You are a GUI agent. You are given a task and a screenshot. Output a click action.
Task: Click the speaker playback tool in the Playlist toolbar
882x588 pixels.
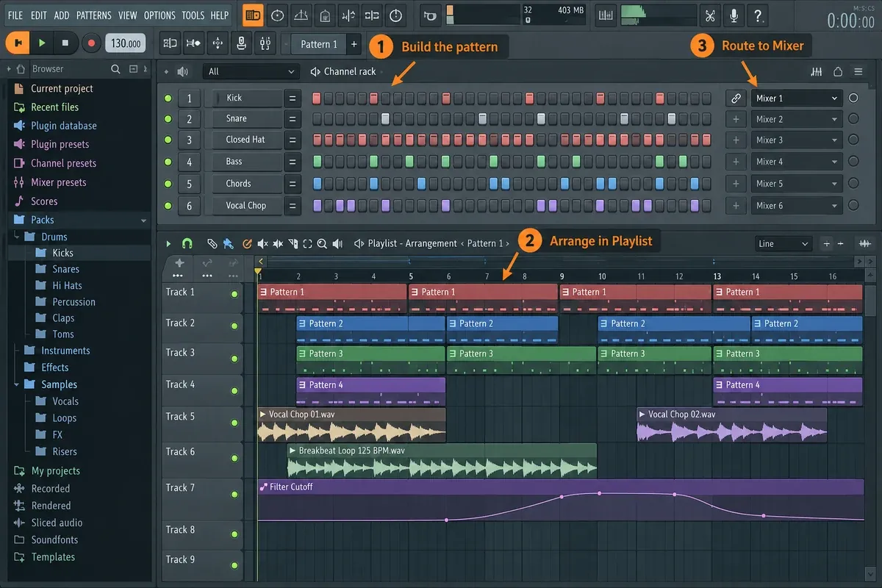click(337, 243)
